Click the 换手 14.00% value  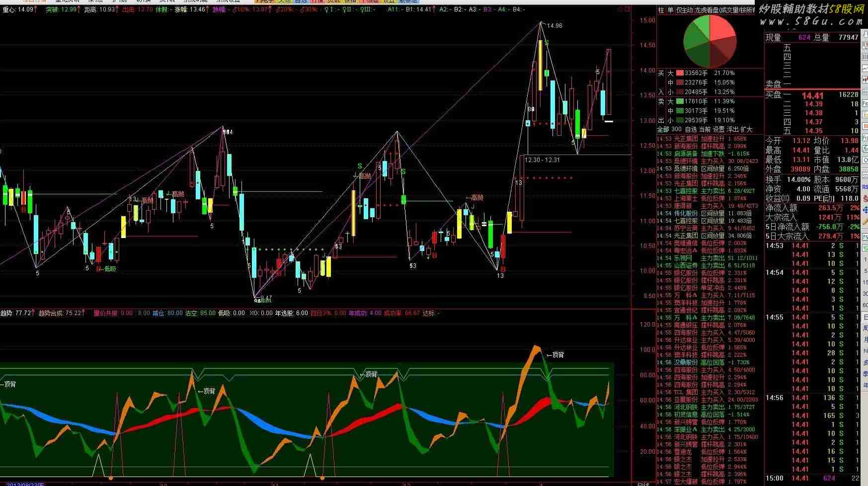click(799, 179)
